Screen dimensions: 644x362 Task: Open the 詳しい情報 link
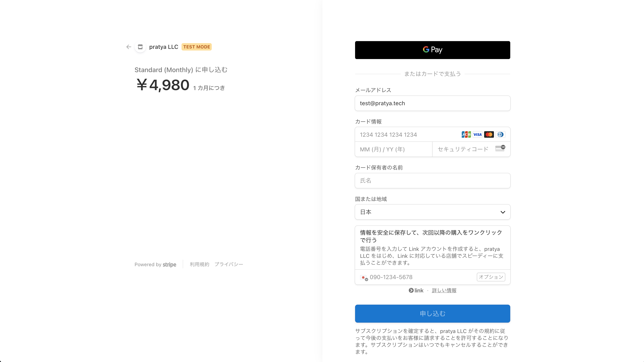point(444,290)
